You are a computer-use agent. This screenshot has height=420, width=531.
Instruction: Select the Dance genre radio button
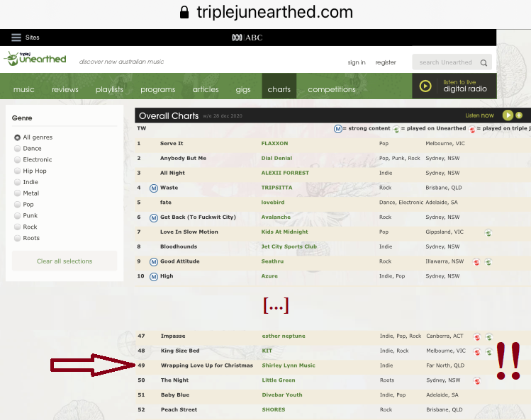[17, 149]
